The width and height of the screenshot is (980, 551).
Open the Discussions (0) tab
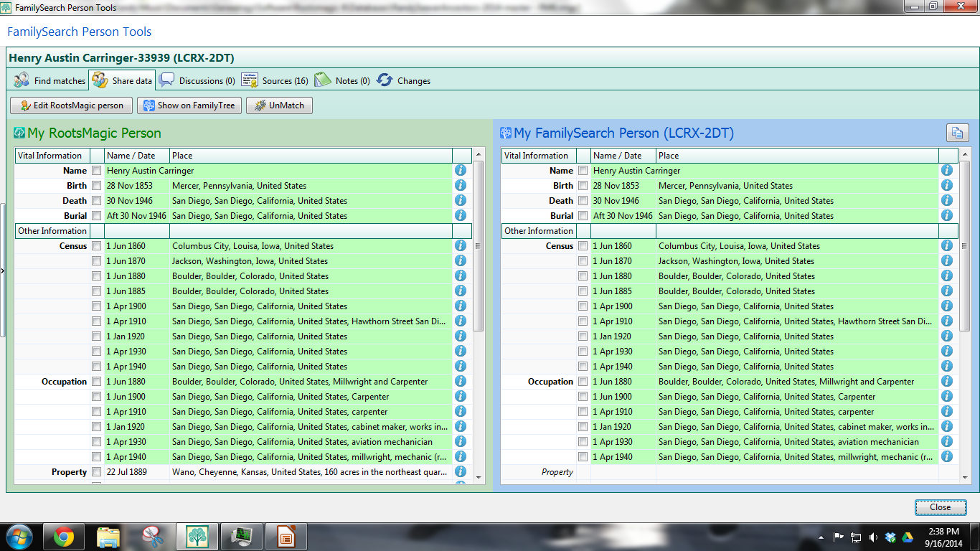[197, 80]
